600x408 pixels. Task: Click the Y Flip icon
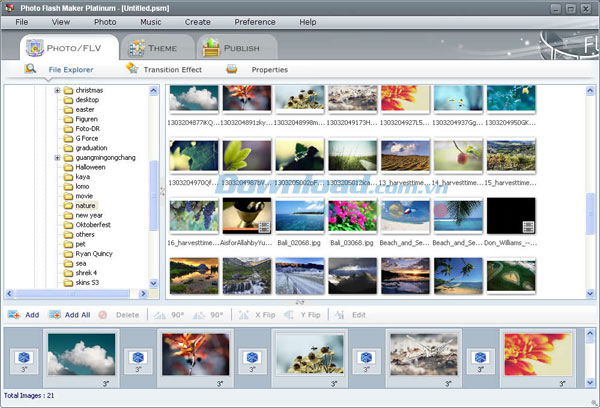(289, 315)
